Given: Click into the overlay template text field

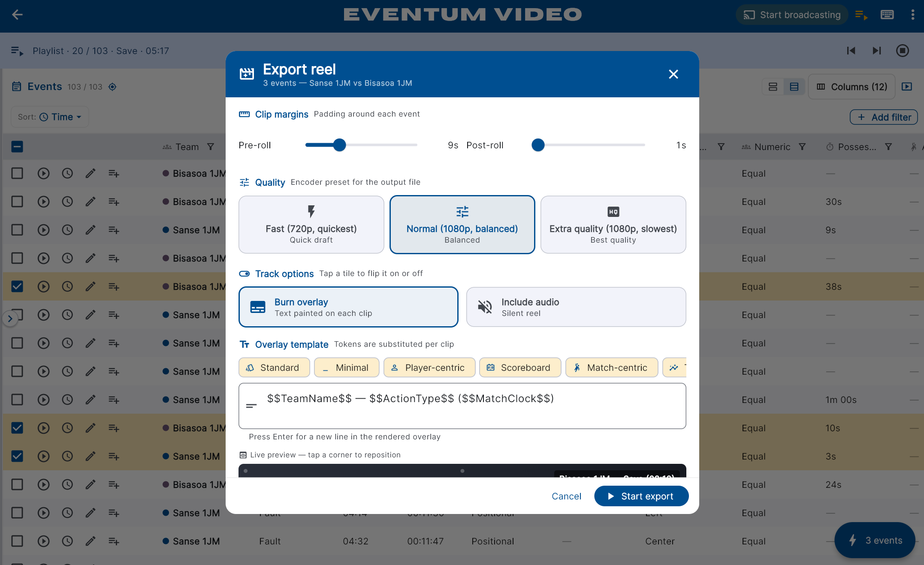Looking at the screenshot, I should click(x=462, y=406).
